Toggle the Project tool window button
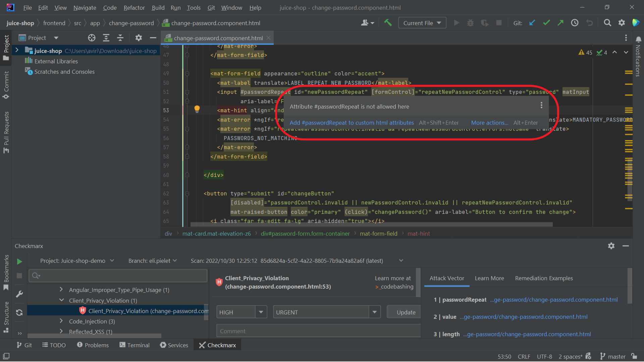 click(x=6, y=47)
